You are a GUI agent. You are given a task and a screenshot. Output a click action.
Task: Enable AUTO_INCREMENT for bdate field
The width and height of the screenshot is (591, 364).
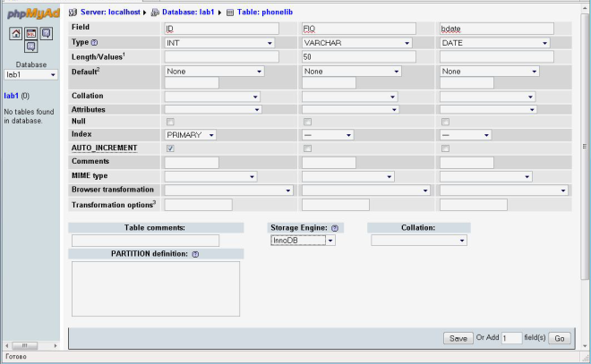pyautogui.click(x=445, y=148)
